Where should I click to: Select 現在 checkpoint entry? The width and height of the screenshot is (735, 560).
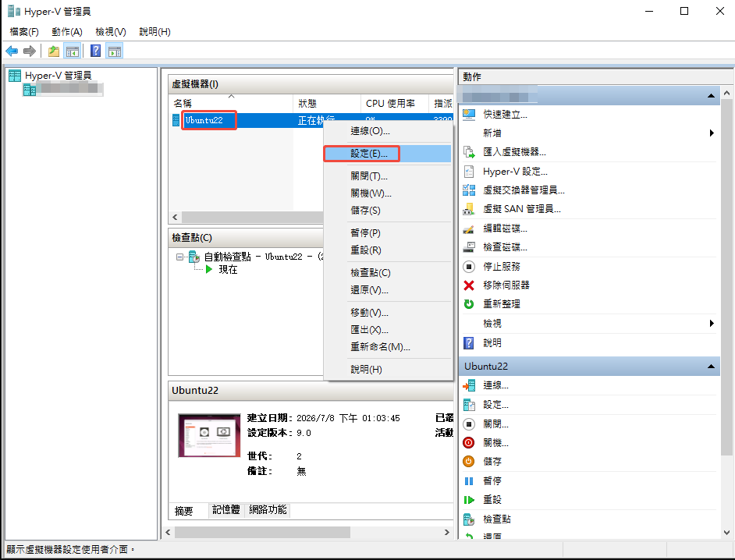(x=229, y=269)
